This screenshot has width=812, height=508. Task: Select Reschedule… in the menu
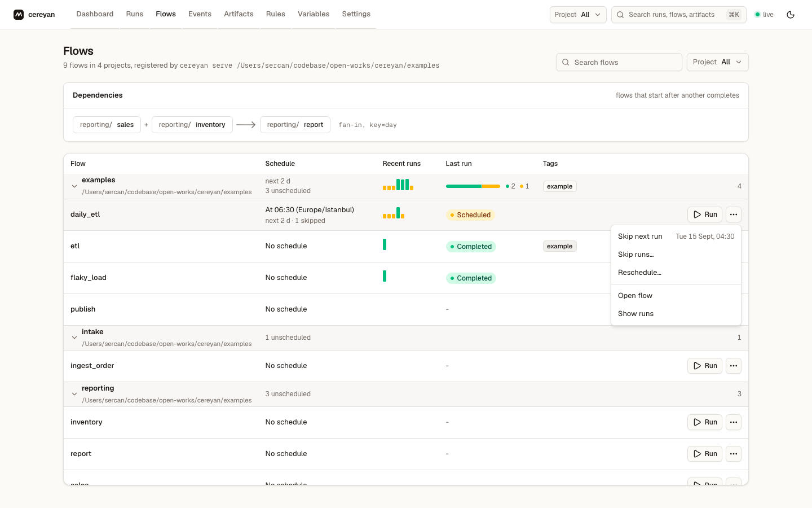676,273
